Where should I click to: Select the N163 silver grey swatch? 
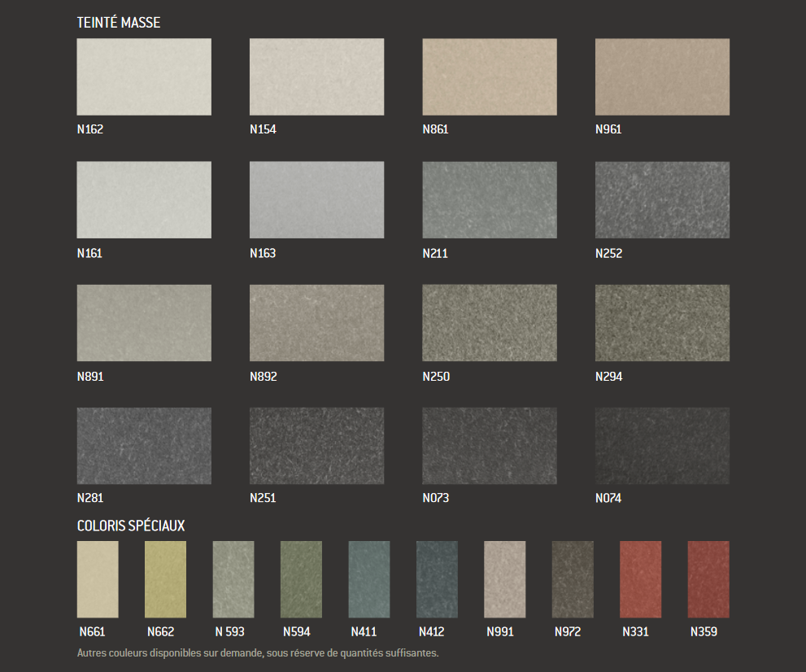[x=316, y=199]
